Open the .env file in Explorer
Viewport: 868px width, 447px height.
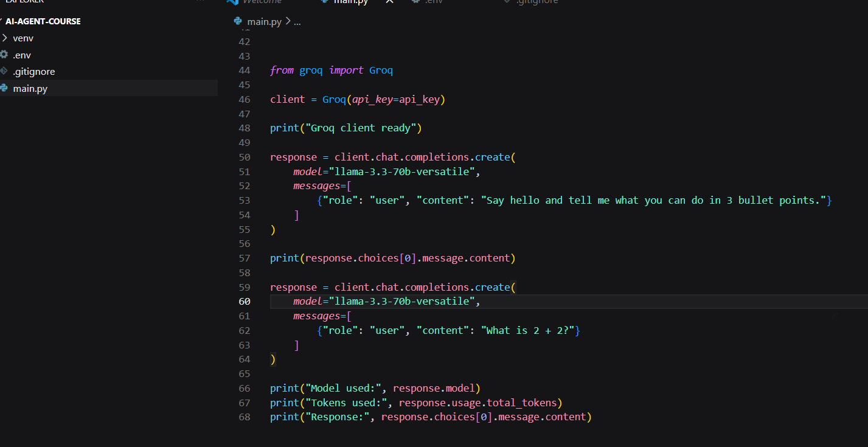coord(22,55)
